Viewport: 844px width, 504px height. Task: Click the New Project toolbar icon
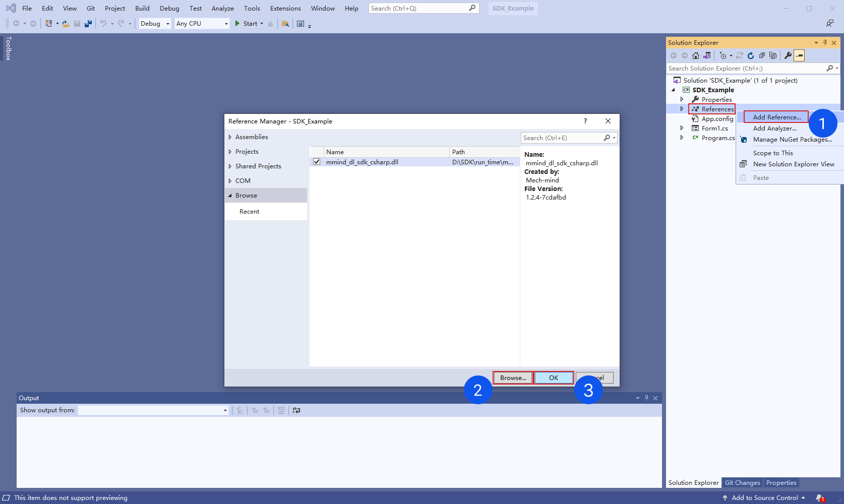tap(48, 24)
